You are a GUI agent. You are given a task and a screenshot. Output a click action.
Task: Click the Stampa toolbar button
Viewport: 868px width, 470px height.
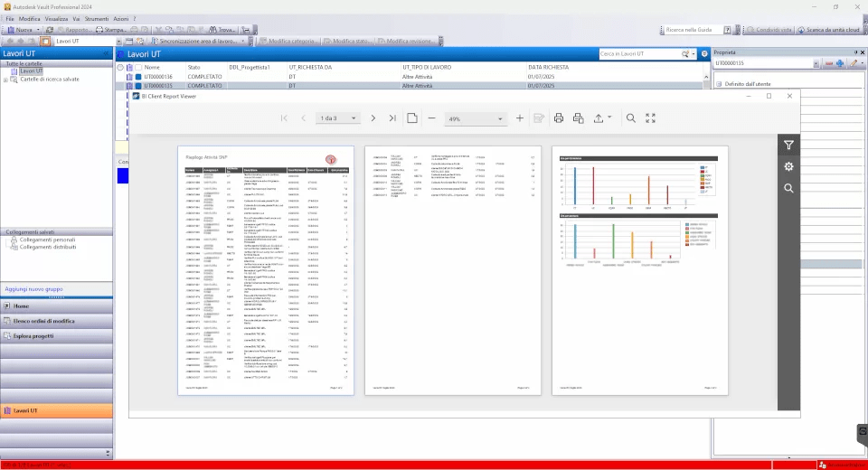click(110, 30)
